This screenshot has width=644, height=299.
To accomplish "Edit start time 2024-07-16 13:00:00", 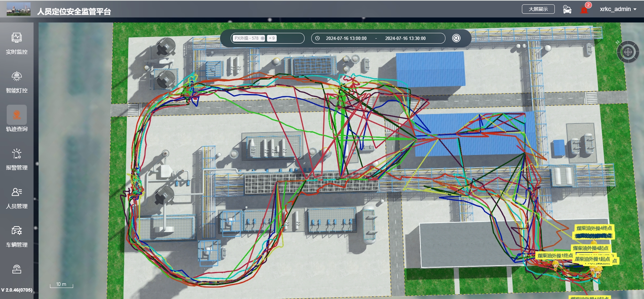I will tap(346, 38).
